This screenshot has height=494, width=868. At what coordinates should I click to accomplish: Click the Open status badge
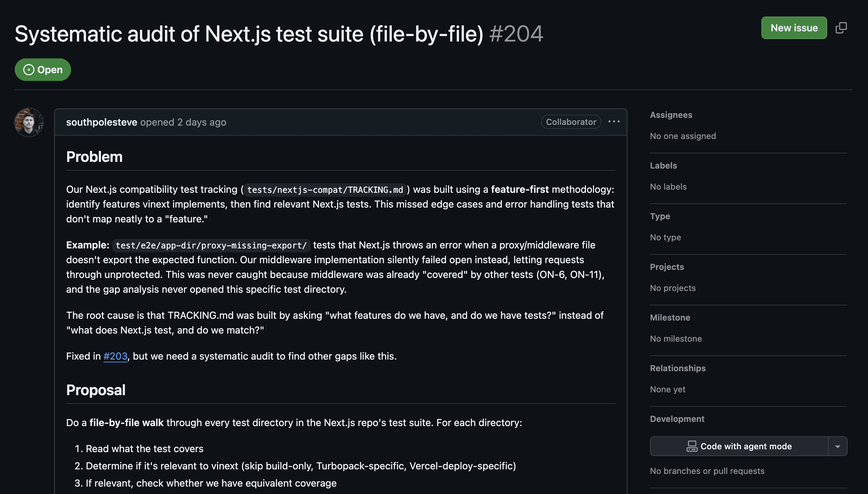[x=43, y=70]
